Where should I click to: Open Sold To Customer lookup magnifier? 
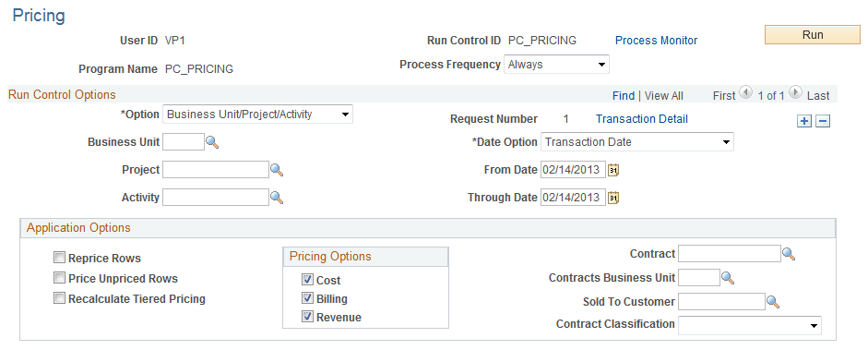[x=773, y=302]
